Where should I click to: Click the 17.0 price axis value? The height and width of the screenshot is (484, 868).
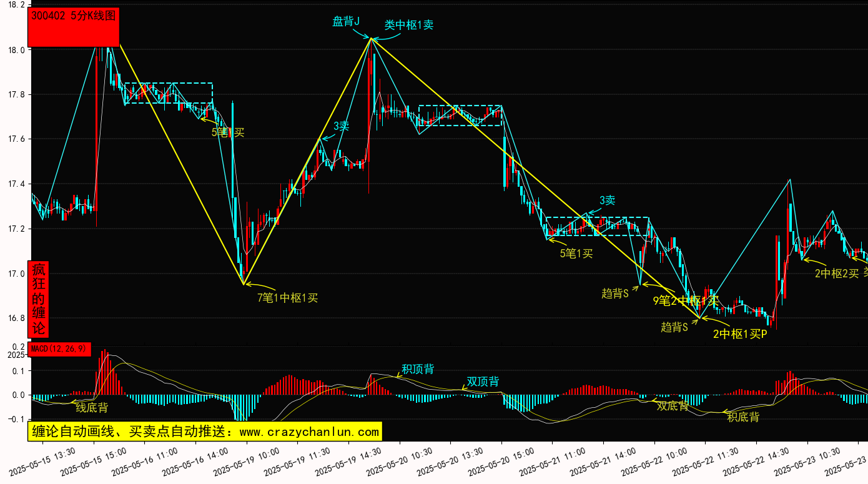[x=15, y=274]
